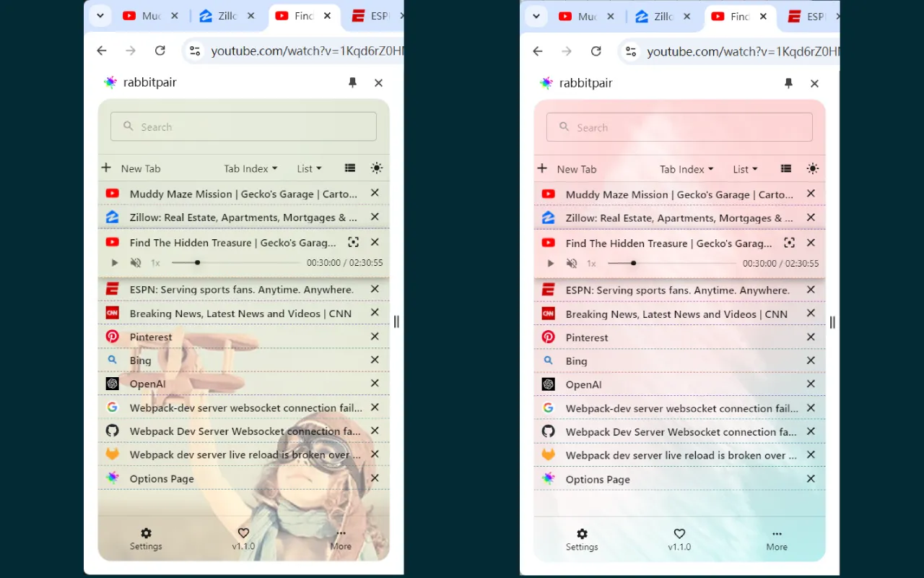Viewport: 924px width, 578px height.
Task: Adjust the video progress slider
Action: [x=197, y=262]
